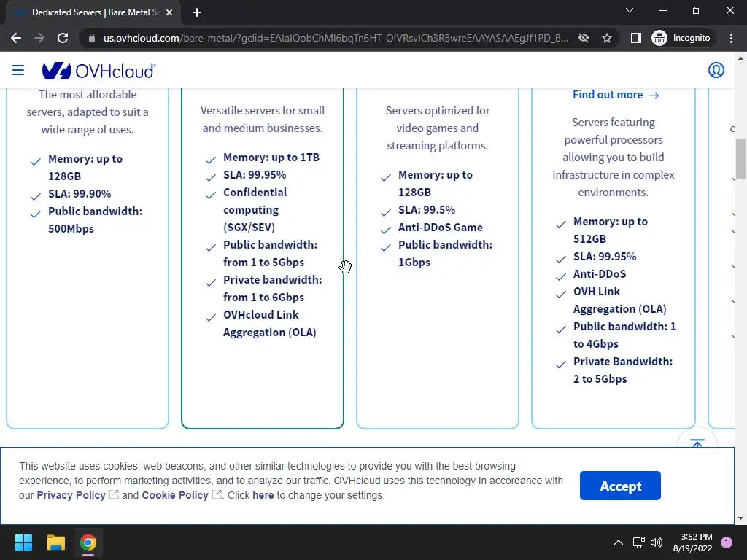Click 'Public bandwidth: 500Mbps' text
The image size is (747, 560).
click(x=96, y=219)
